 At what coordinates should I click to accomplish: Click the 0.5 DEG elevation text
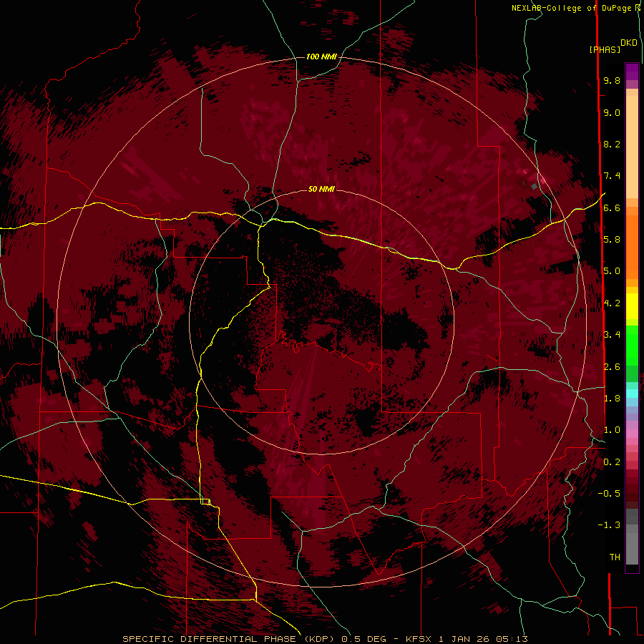(364, 640)
